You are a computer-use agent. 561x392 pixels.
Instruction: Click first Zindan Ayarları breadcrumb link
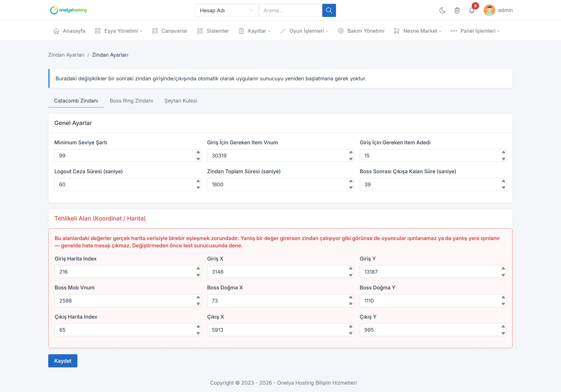click(x=66, y=55)
